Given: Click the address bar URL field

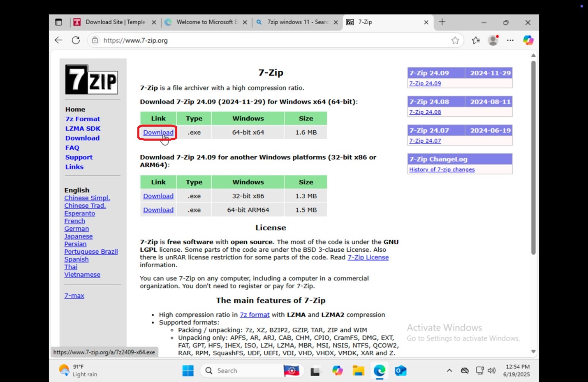Looking at the screenshot, I should pyautogui.click(x=271, y=40).
